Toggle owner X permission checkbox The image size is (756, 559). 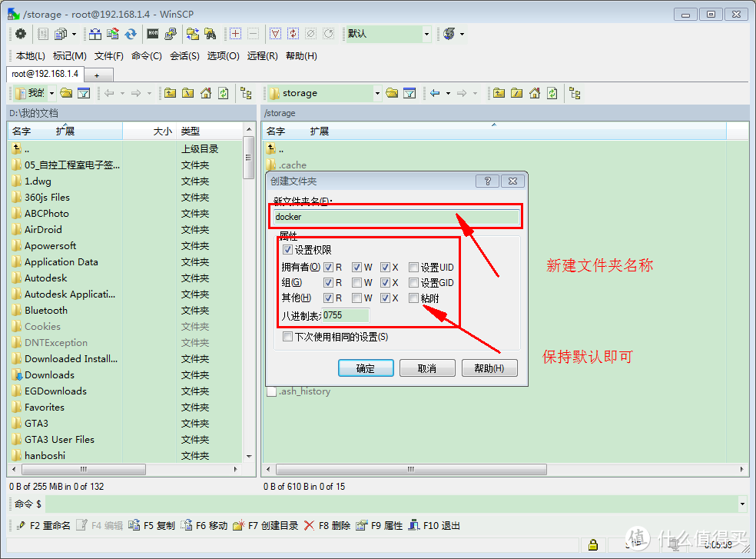pos(385,267)
